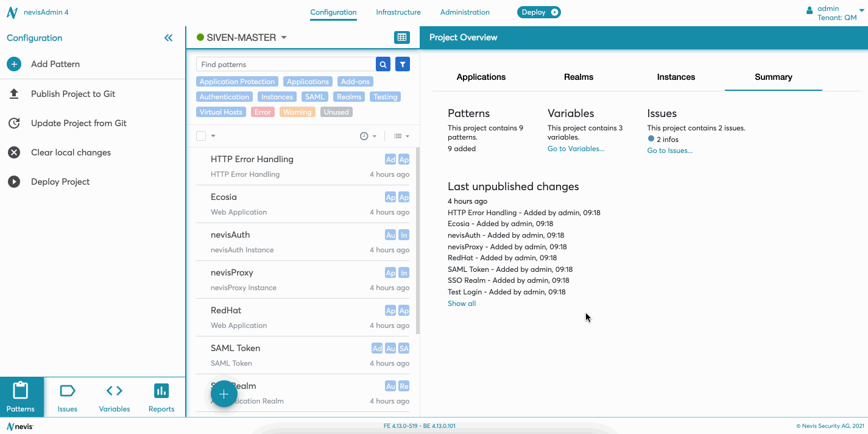The width and height of the screenshot is (868, 434).
Task: Click the In badge on nevisProxy row
Action: point(404,273)
